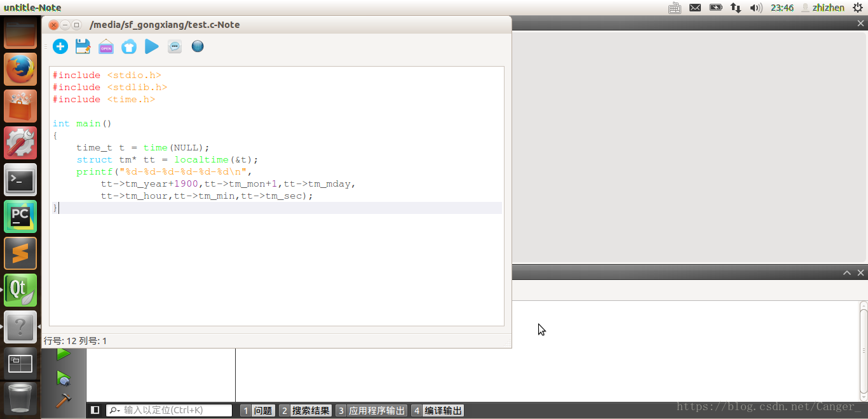Click the globe icon in toolbar
This screenshot has width=868, height=419.
[198, 46]
